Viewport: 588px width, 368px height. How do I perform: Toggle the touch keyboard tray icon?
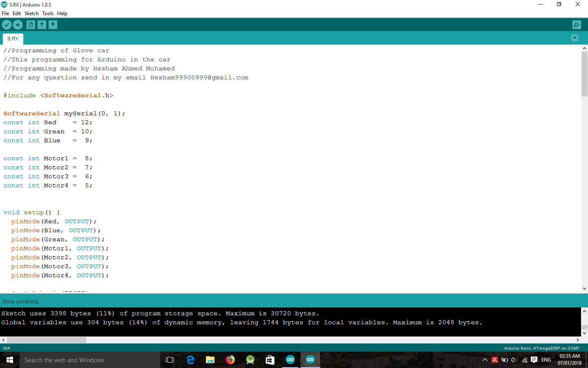pos(534,360)
